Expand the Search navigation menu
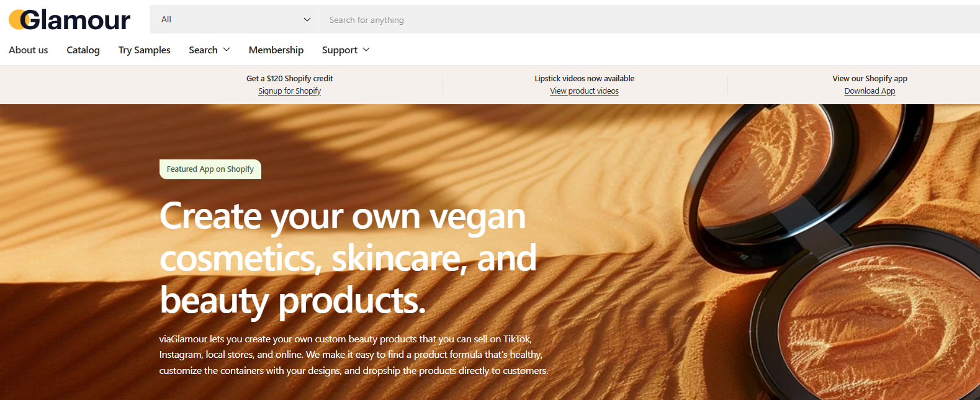The height and width of the screenshot is (400, 980). [x=210, y=50]
